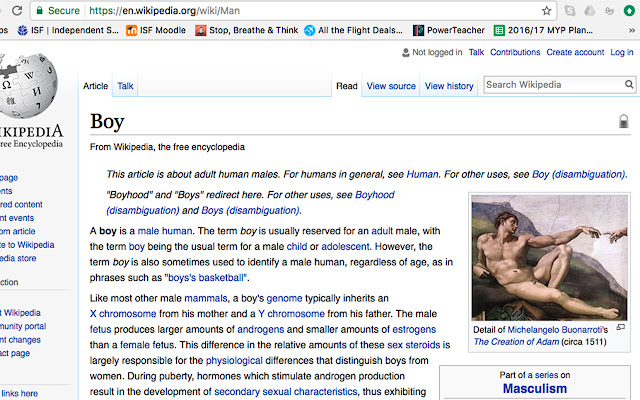Click the green Secure lock indicator

58,11
